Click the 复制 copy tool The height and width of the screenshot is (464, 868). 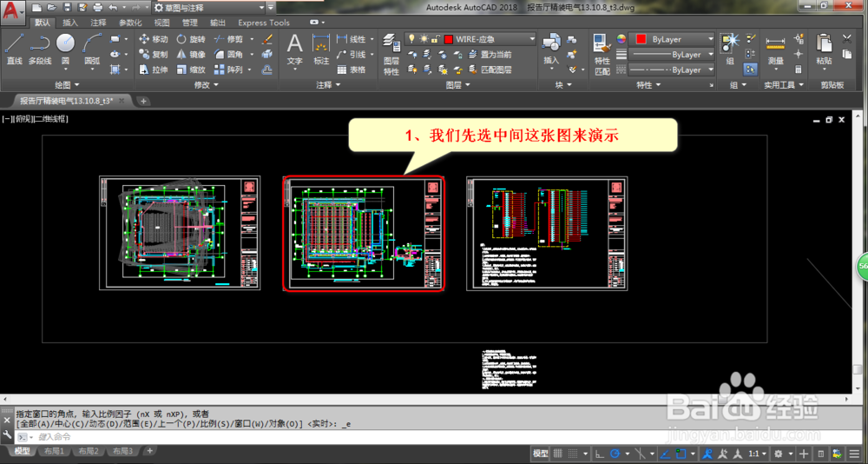click(x=153, y=55)
